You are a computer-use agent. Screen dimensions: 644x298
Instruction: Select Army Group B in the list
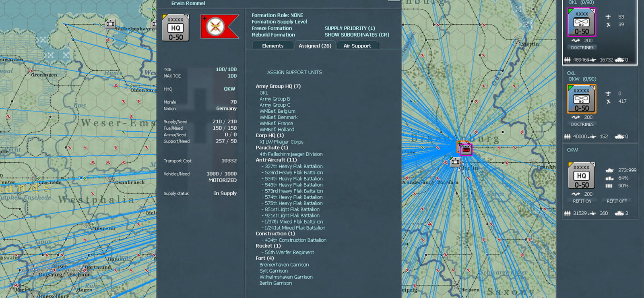click(x=275, y=99)
